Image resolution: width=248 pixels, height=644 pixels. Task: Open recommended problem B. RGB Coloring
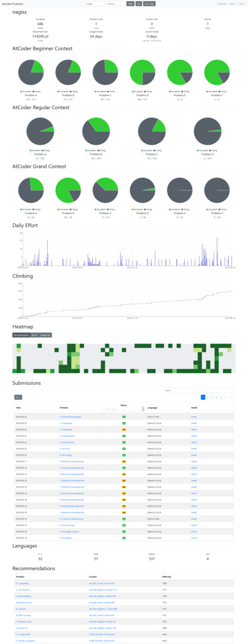click(x=23, y=615)
